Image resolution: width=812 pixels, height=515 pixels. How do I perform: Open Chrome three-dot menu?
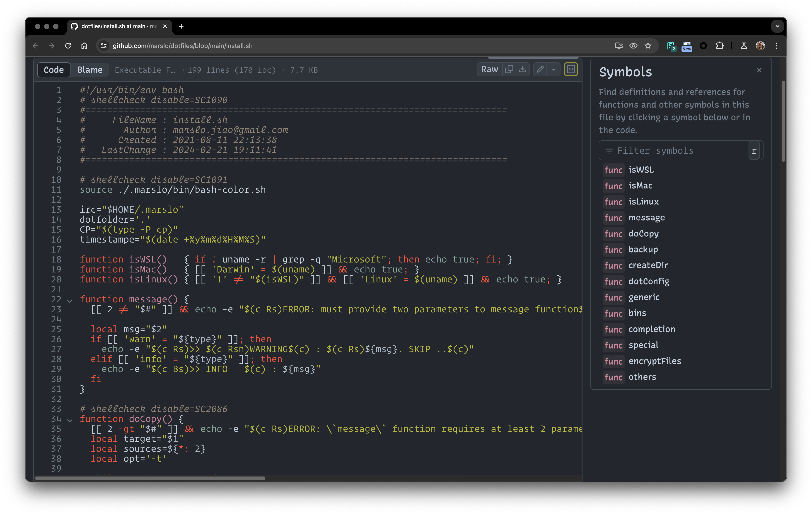coord(777,46)
